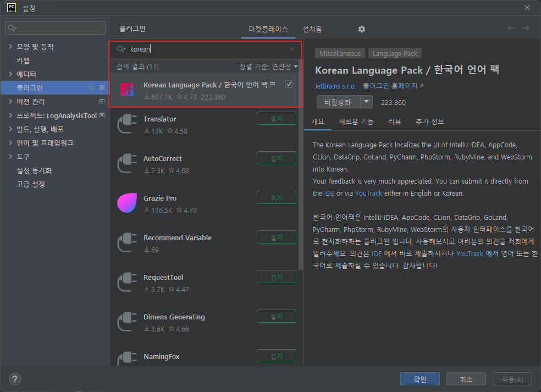Expand the 빌드, 실행, 배포 node
This screenshot has height=392, width=541.
pyautogui.click(x=10, y=129)
